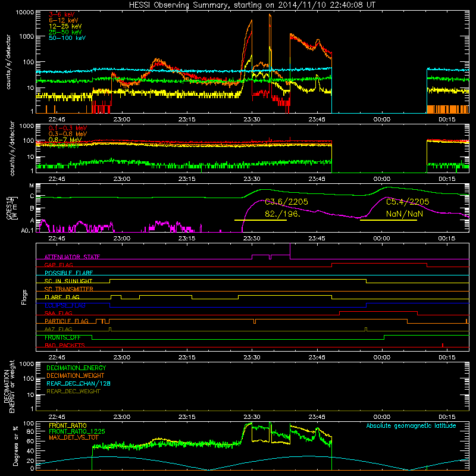Select the 50-100 keV legend entry

pos(67,38)
